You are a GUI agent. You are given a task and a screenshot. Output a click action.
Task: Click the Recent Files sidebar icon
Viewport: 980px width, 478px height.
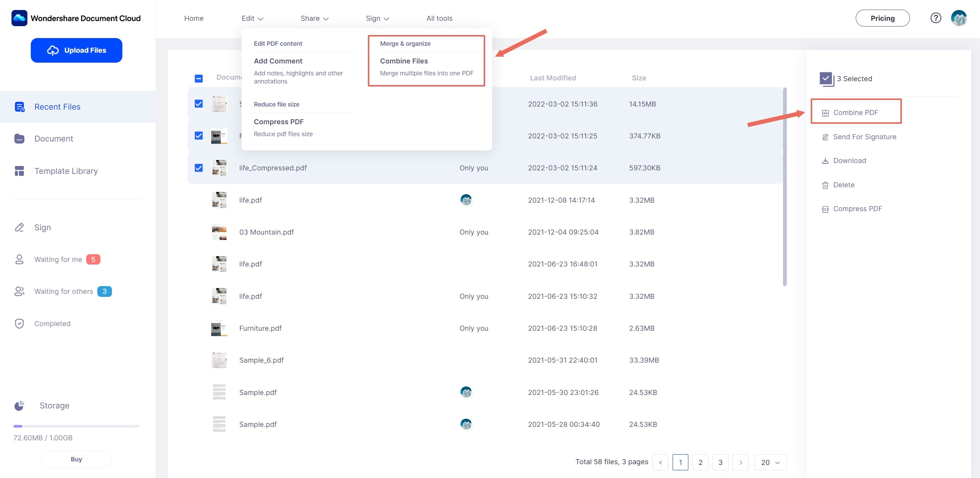(20, 107)
